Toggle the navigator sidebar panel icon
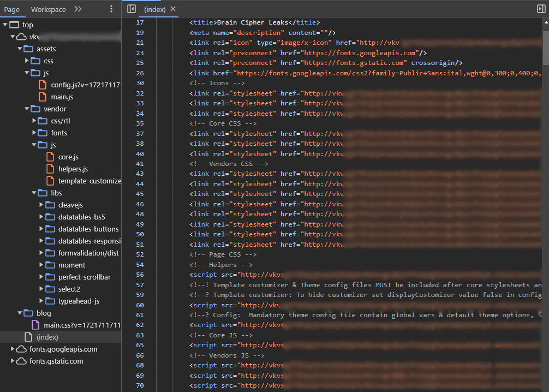The image size is (549, 392). [x=131, y=9]
